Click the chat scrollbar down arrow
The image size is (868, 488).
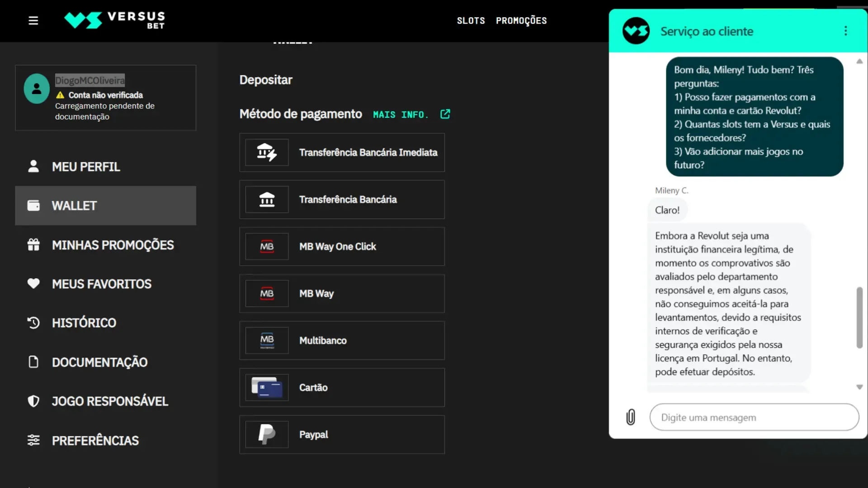tap(859, 387)
